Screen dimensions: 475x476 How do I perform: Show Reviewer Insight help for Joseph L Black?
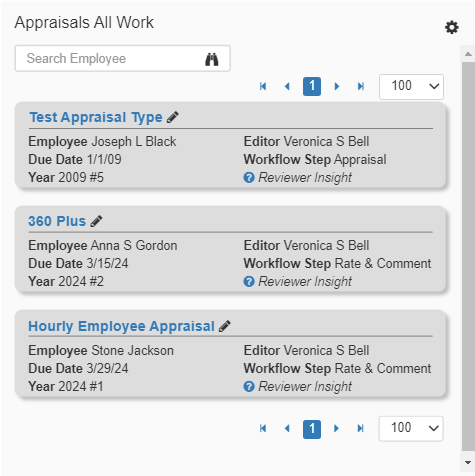[x=249, y=178]
